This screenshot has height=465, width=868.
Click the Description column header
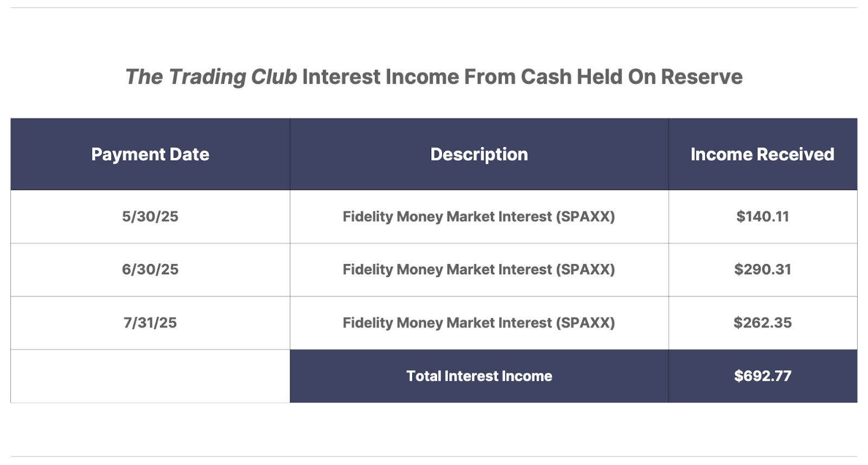(x=479, y=154)
